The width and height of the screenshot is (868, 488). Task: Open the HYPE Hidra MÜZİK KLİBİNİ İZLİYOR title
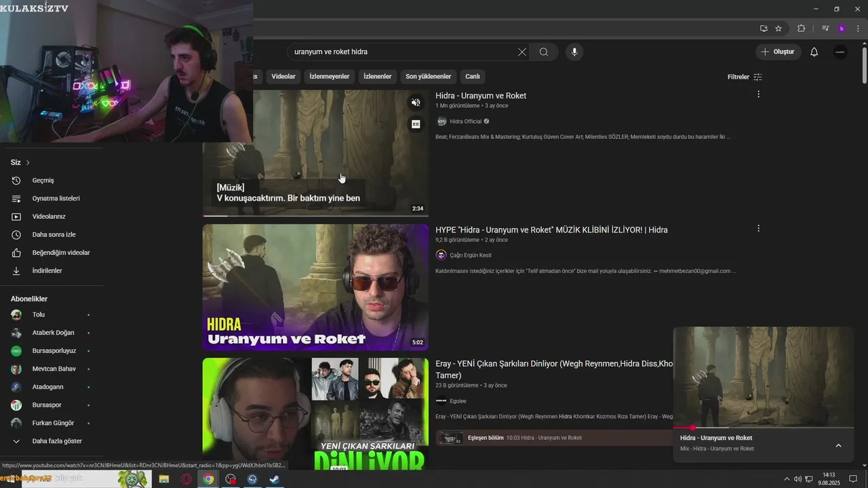pos(551,230)
